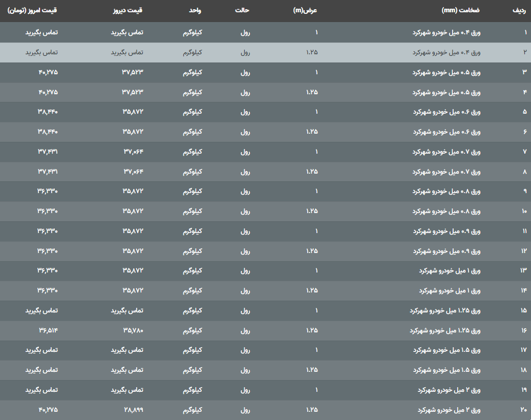Click the رول cell in row 10
This screenshot has width=531, height=420.
(245, 211)
